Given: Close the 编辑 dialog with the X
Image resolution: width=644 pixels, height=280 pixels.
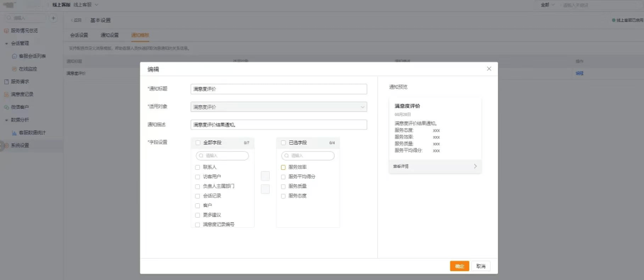Looking at the screenshot, I should click(489, 69).
